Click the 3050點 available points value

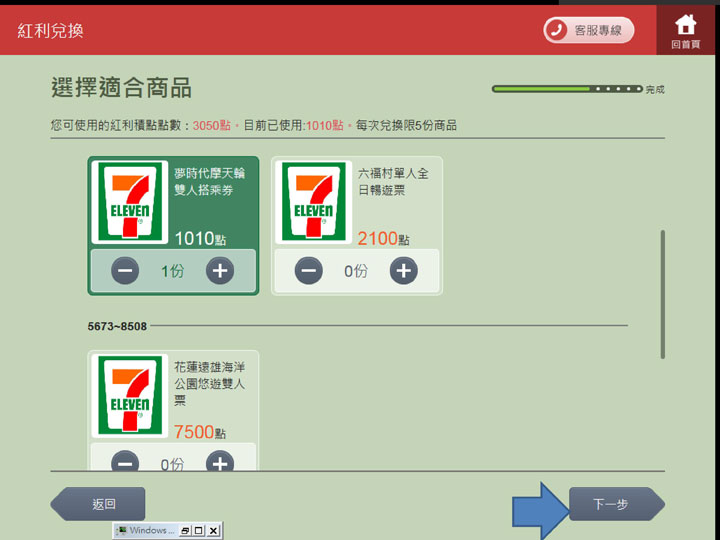pyautogui.click(x=212, y=125)
